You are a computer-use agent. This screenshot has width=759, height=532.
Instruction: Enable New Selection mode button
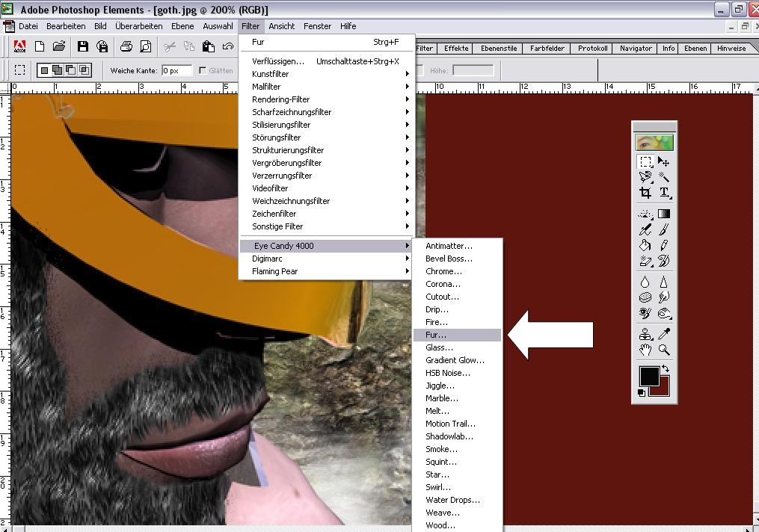coord(45,71)
